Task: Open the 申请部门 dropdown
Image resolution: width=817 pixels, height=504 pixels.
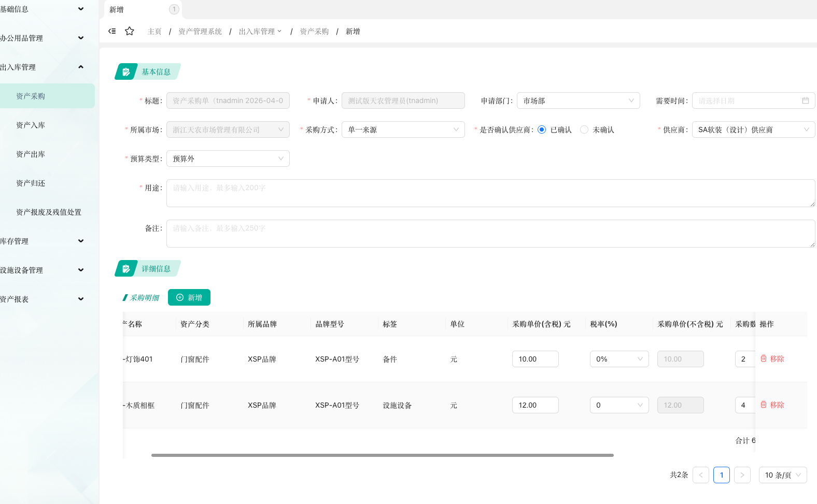Action: tap(578, 100)
